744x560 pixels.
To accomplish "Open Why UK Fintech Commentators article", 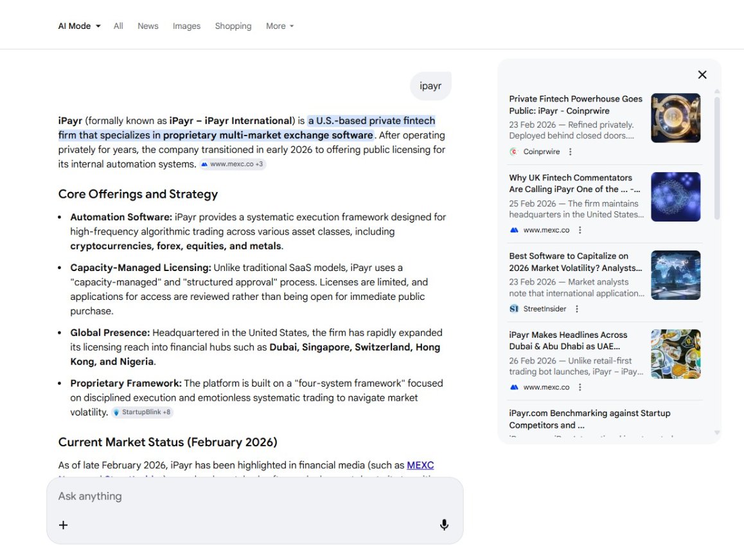I will 574,184.
